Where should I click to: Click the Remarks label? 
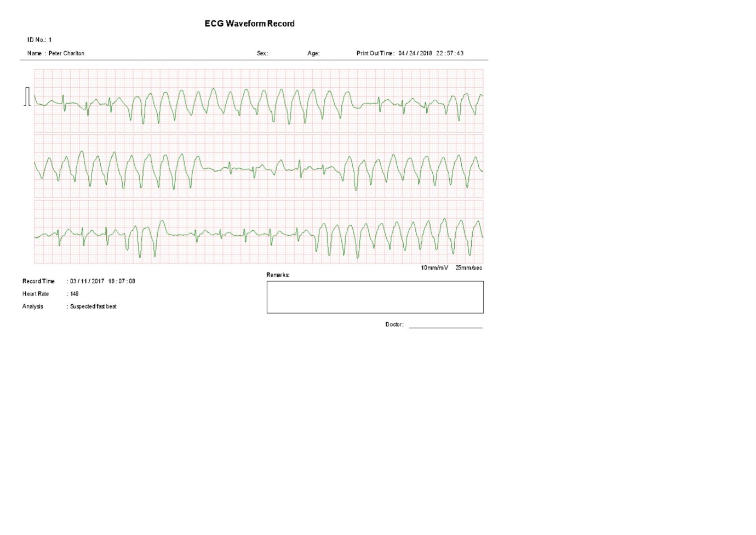(x=278, y=275)
